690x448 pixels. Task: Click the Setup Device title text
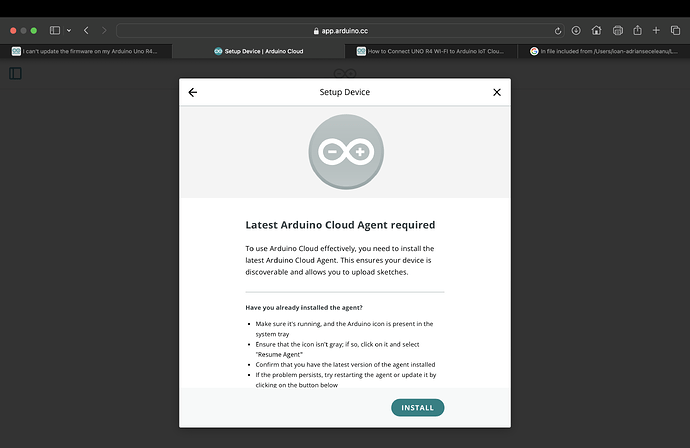click(x=345, y=92)
